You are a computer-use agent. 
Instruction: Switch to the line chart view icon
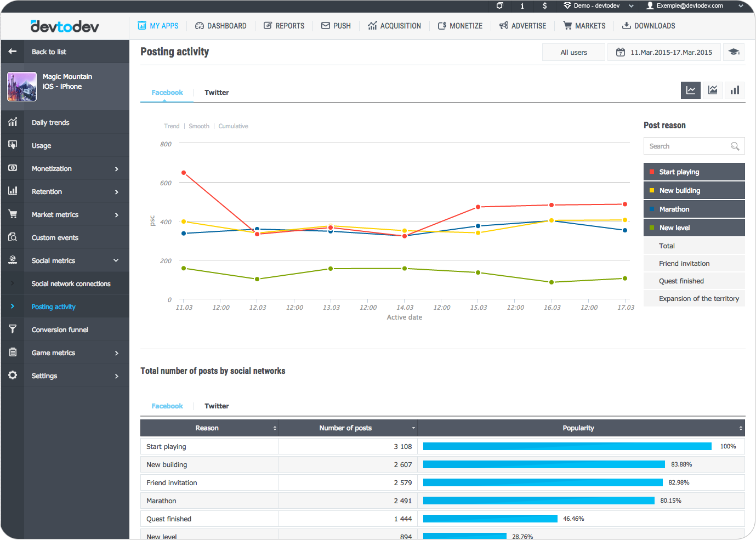click(691, 90)
